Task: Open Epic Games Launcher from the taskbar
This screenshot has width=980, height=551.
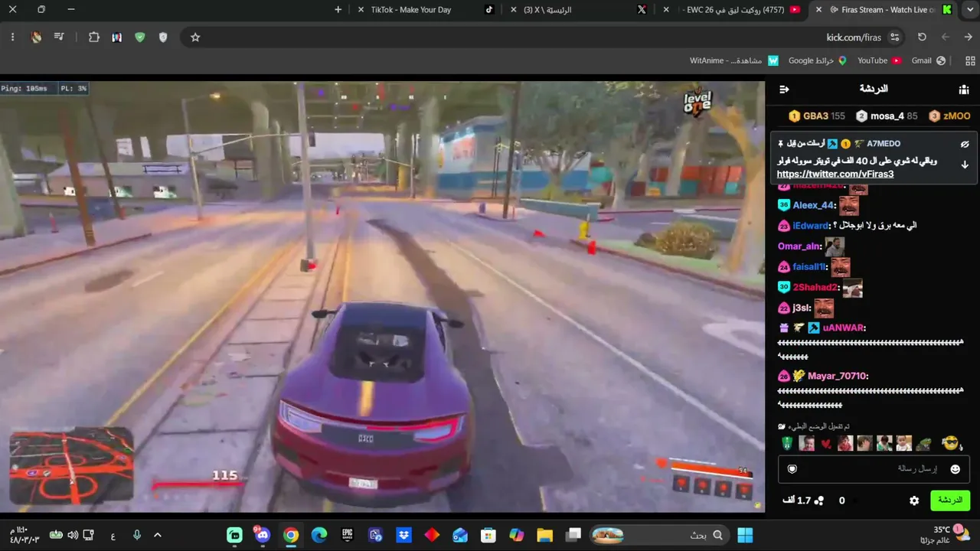Action: 348,535
